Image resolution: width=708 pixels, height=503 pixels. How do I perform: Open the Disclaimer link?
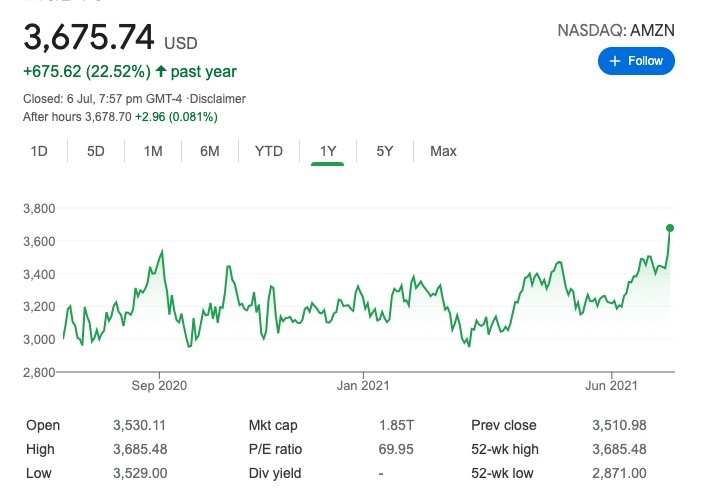(x=218, y=99)
